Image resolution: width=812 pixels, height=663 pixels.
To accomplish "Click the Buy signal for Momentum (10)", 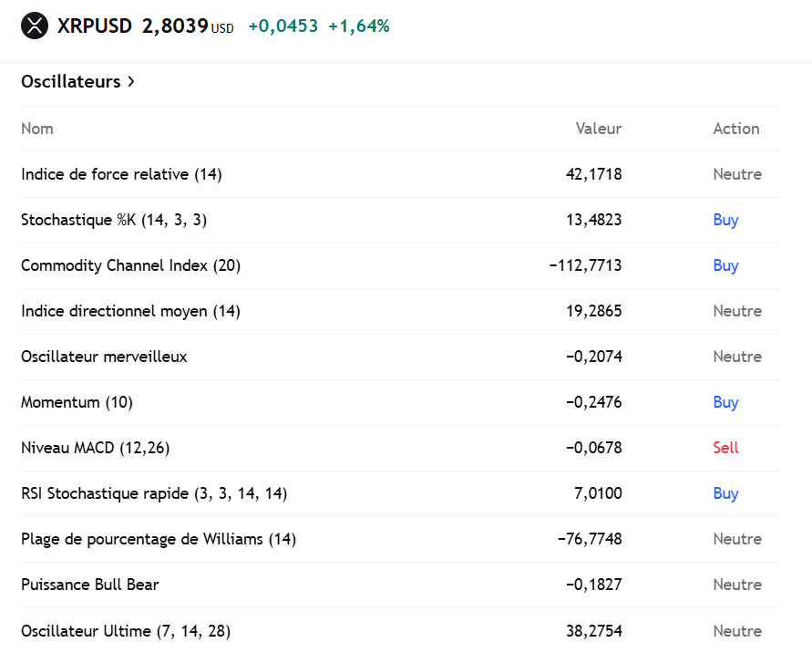I will tap(725, 402).
